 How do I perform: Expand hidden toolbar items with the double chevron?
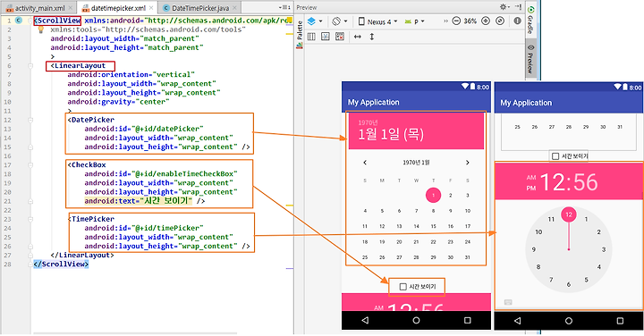click(x=445, y=21)
